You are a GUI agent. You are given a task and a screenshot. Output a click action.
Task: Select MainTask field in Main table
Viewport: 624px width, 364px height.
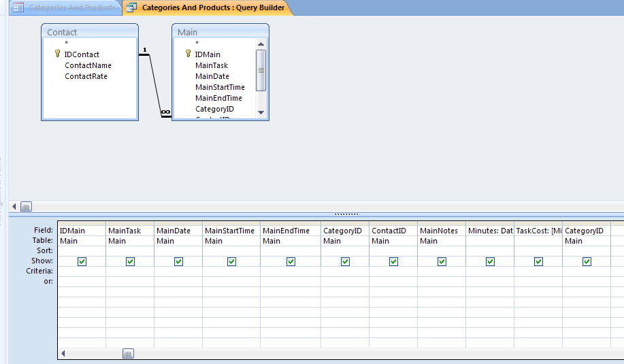(x=212, y=65)
